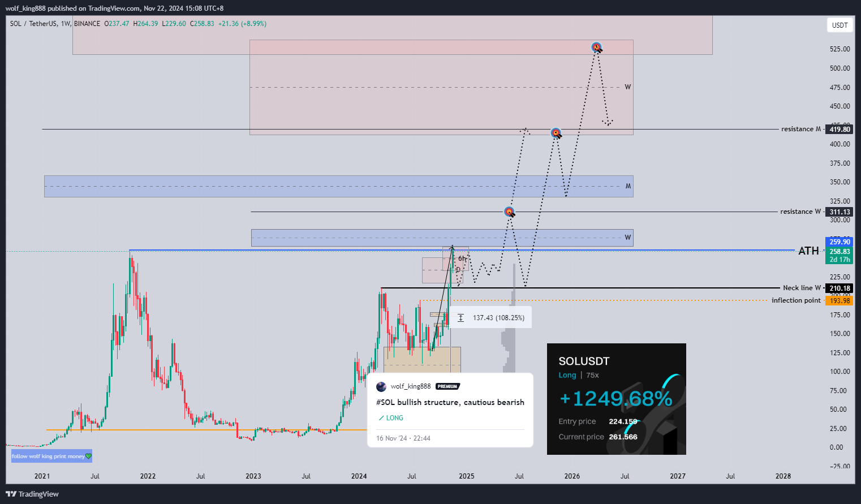The height and width of the screenshot is (504, 861).
Task: Click the ATH label
Action: [808, 251]
